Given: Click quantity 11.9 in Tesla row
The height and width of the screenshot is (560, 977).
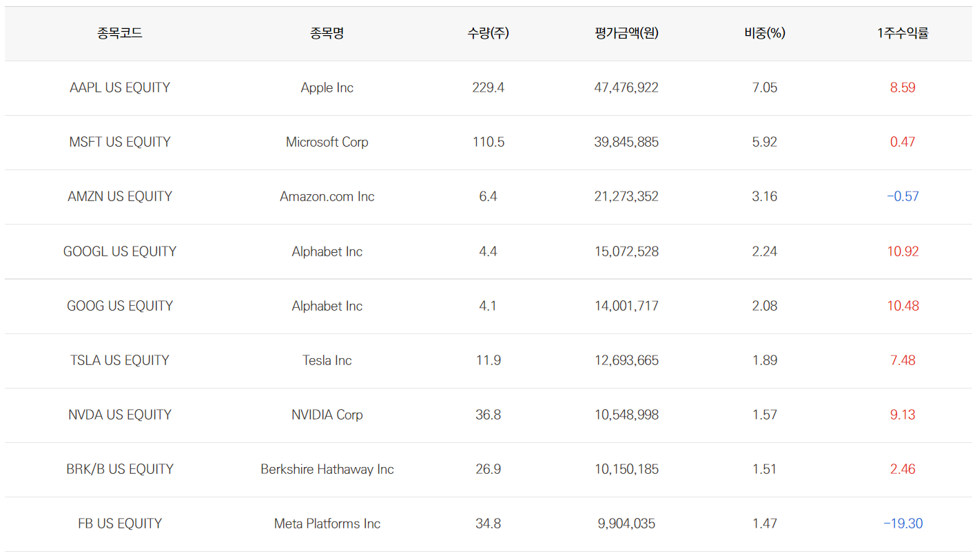Looking at the screenshot, I should click(488, 360).
